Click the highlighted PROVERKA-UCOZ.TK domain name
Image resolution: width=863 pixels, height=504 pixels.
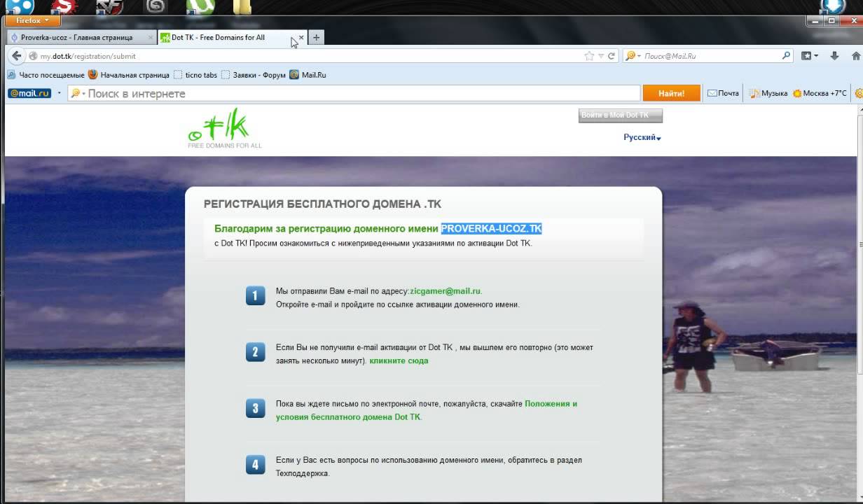point(492,228)
